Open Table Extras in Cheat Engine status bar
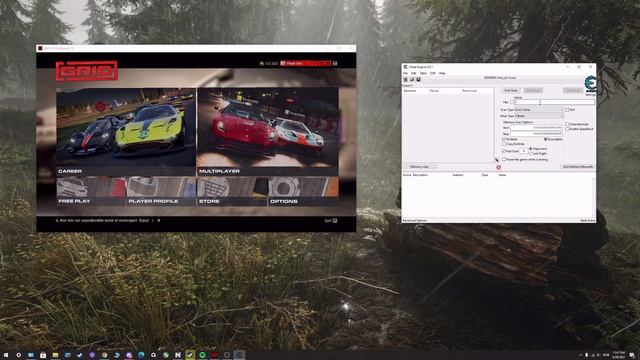 point(588,221)
